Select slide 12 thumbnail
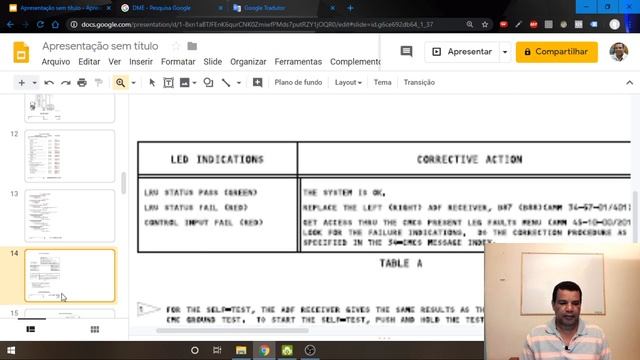 click(70, 156)
